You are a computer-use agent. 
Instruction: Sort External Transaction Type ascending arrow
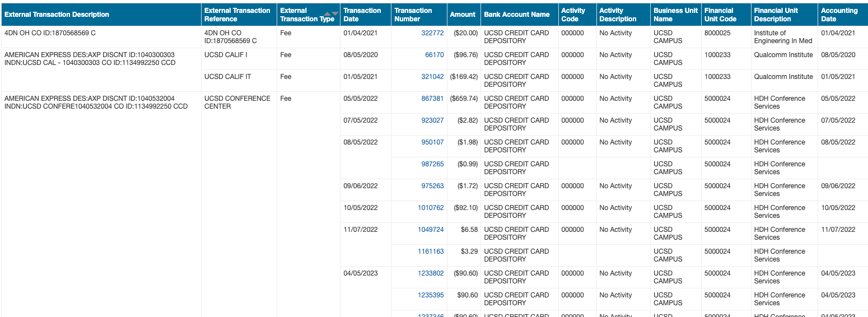[328, 13]
